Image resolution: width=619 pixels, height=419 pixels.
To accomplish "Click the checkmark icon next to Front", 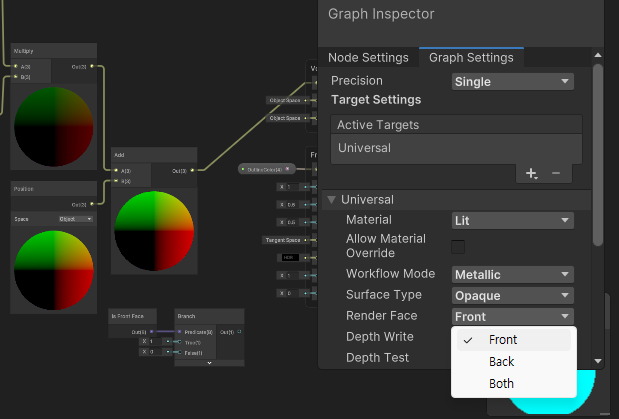I will [468, 340].
